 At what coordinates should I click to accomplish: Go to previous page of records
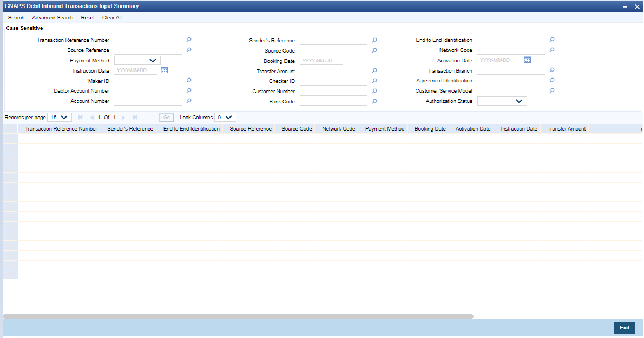pos(91,117)
